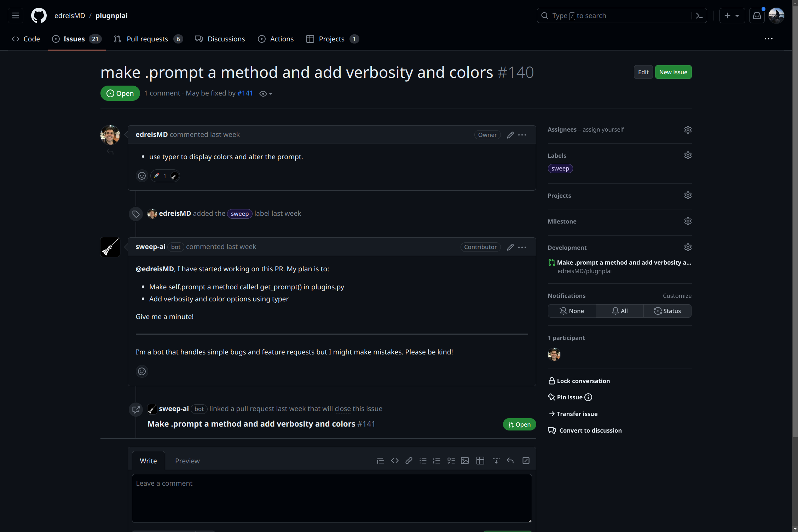798x532 pixels.
Task: Open the user profile avatar menu
Action: pos(776,16)
